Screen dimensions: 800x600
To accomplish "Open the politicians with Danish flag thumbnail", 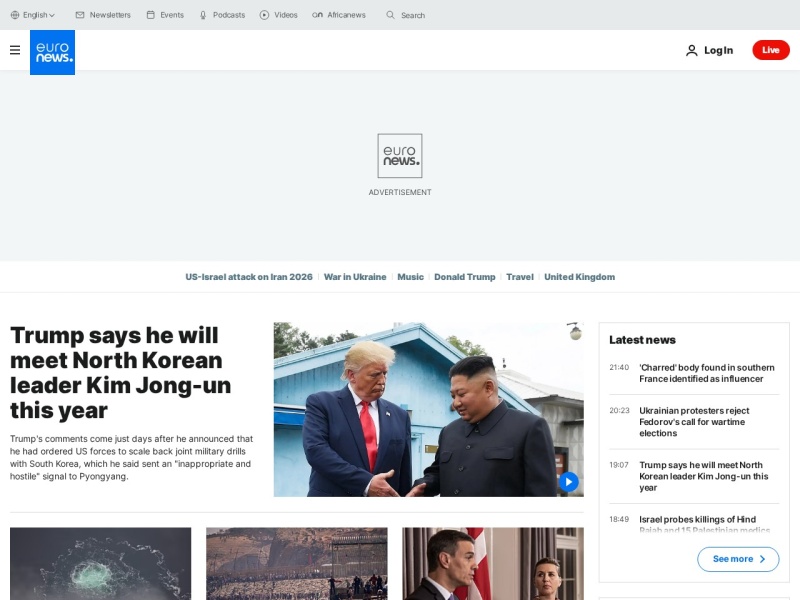I will [x=493, y=564].
